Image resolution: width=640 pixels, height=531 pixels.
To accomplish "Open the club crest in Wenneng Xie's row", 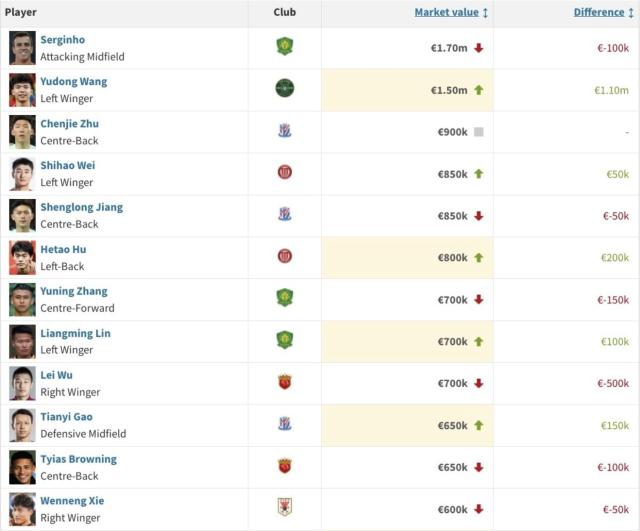I will (x=284, y=509).
